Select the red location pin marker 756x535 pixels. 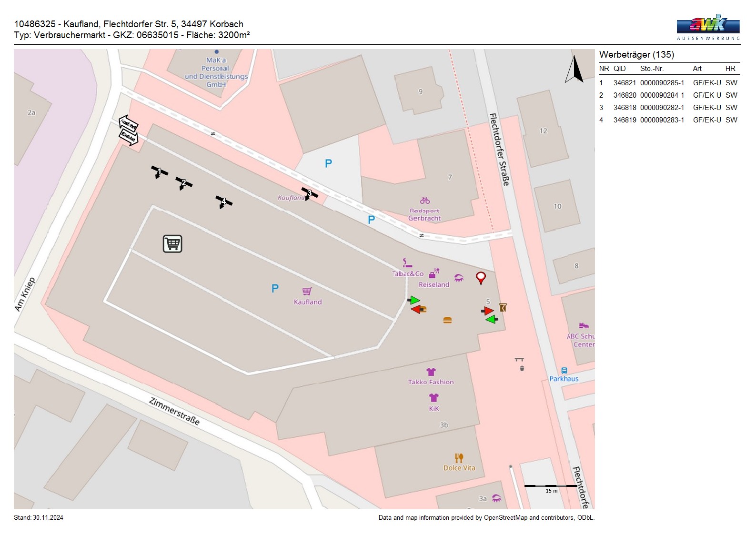click(481, 277)
